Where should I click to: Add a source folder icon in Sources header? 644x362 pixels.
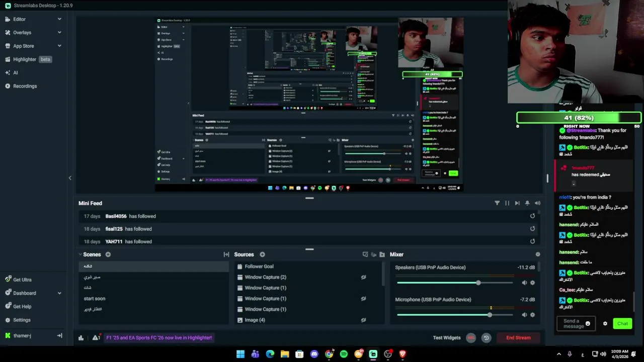[382, 254]
